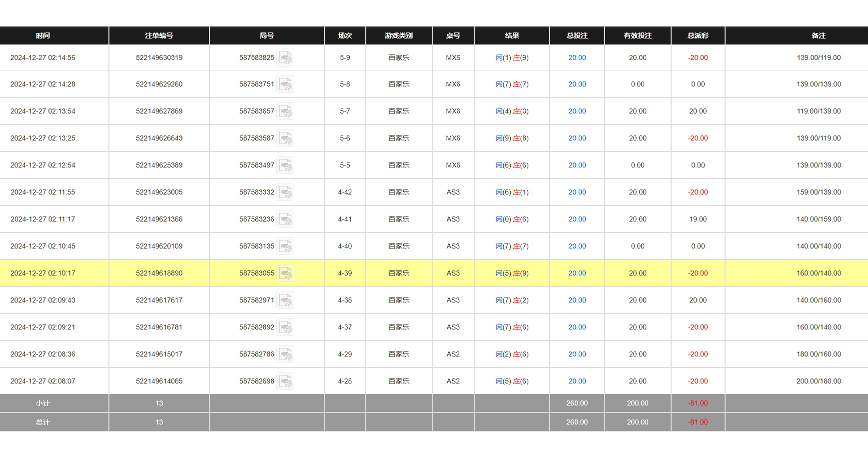
Task: Open the 20.00 total bet link for order 522149630319
Action: (577, 57)
